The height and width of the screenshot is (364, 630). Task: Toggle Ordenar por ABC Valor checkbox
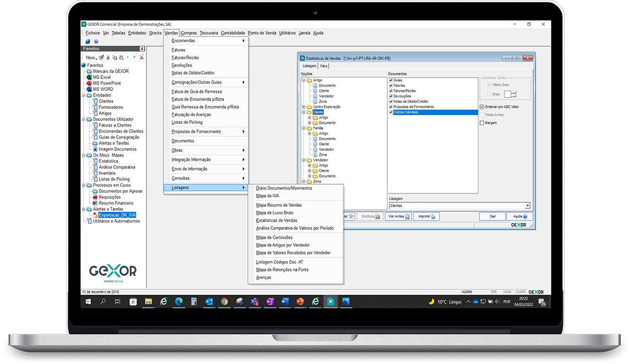(x=482, y=107)
